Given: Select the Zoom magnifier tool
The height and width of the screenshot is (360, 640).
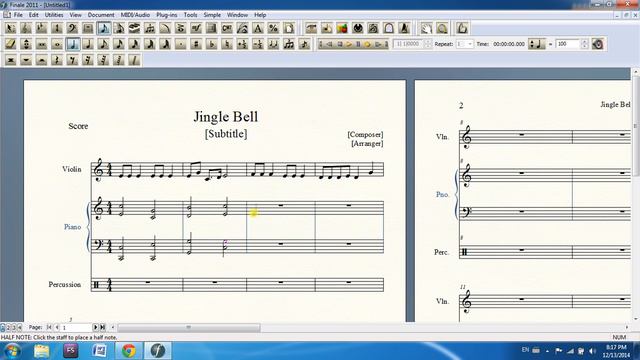Looking at the screenshot, I should 442,28.
